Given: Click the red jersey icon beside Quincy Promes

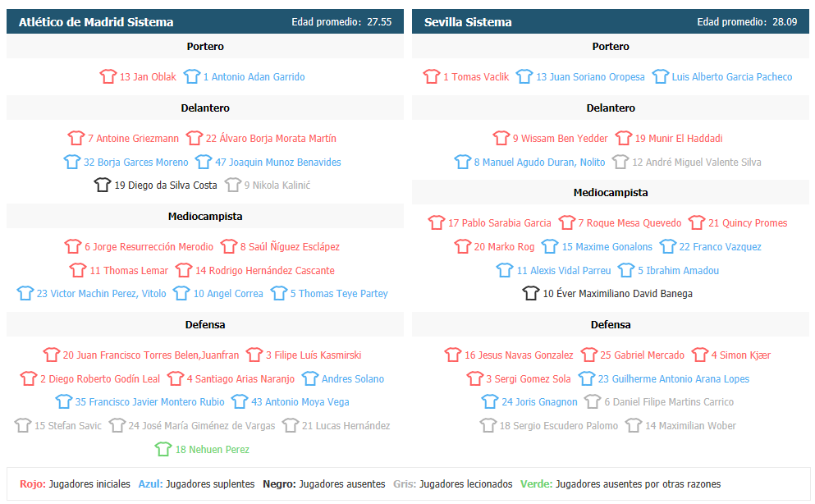Looking at the screenshot, I should pyautogui.click(x=697, y=222).
